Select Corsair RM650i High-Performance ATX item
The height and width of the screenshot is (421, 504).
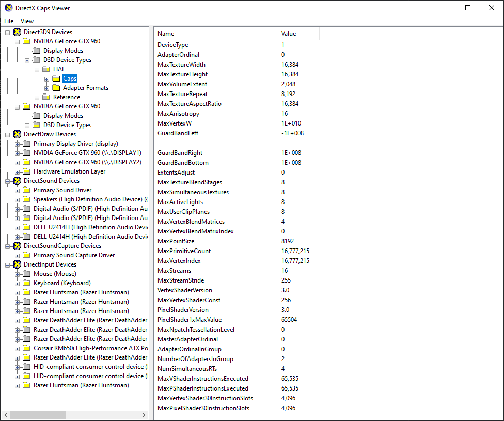pos(91,348)
